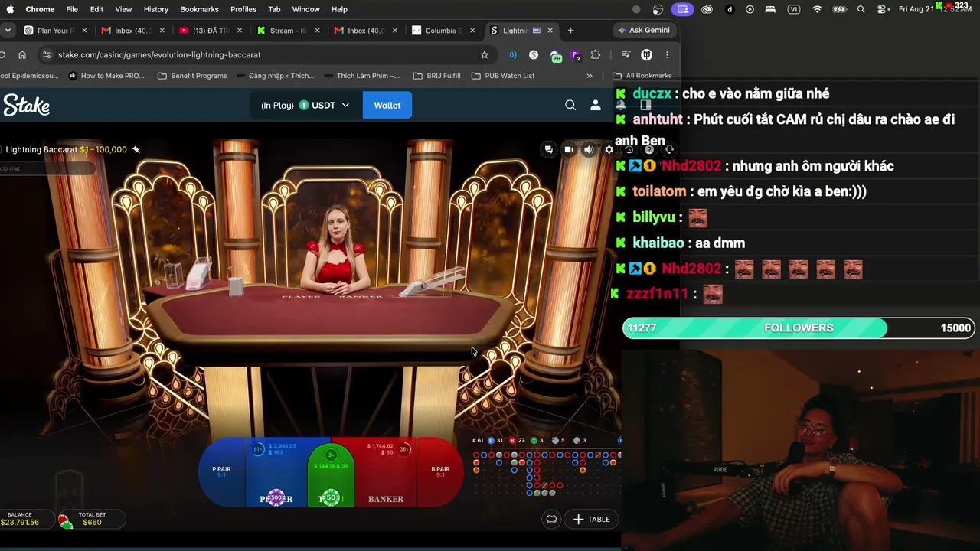Open the BRIJ Fulfill bookmark folder

click(x=436, y=76)
